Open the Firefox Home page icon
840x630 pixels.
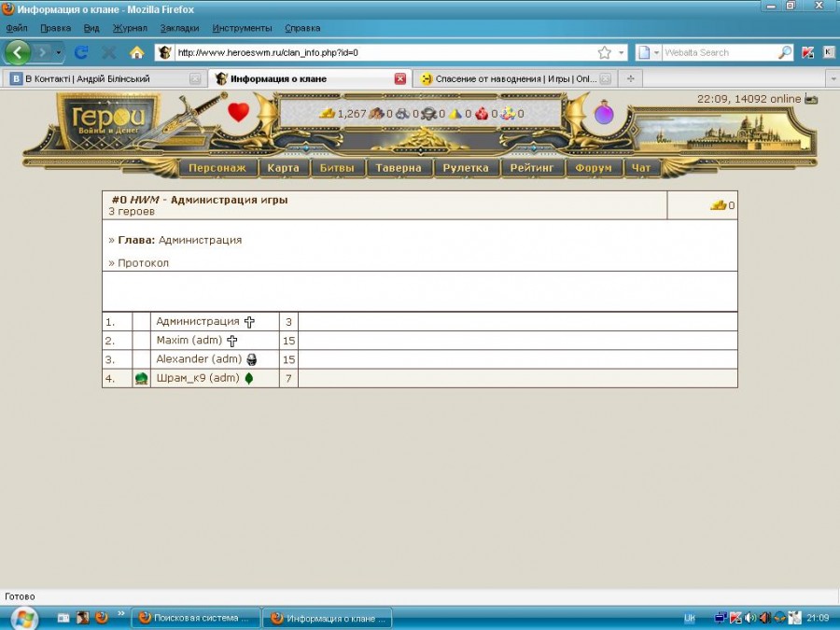point(136,52)
